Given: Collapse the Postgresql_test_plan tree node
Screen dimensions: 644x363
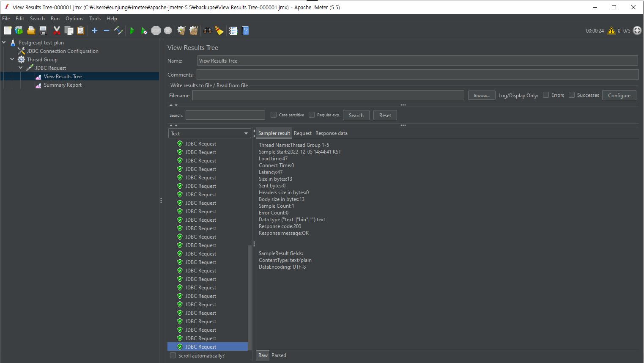Looking at the screenshot, I should pyautogui.click(x=4, y=42).
